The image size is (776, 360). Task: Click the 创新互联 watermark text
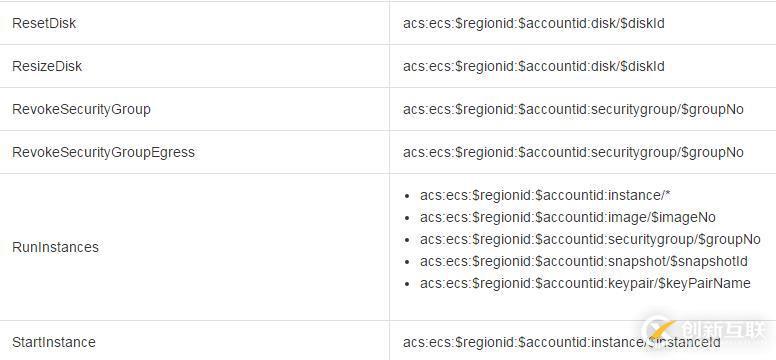(x=724, y=330)
